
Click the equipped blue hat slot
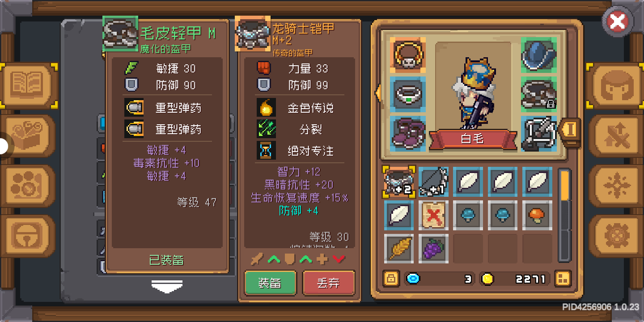[x=539, y=55]
